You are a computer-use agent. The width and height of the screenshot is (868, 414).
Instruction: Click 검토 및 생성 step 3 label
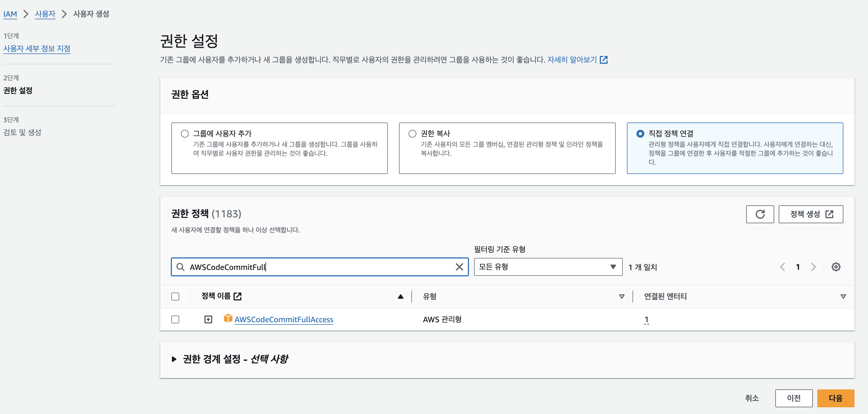pos(22,132)
